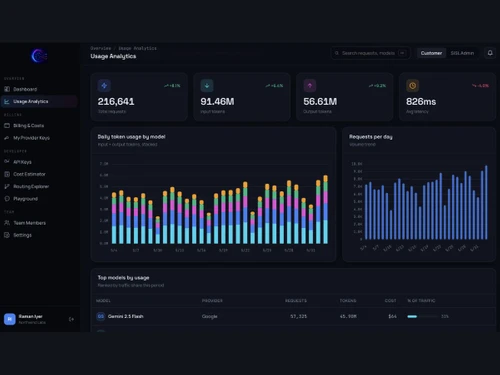Viewport: 500px width, 375px height.
Task: Click the 826ms latency value
Action: pyautogui.click(x=421, y=101)
